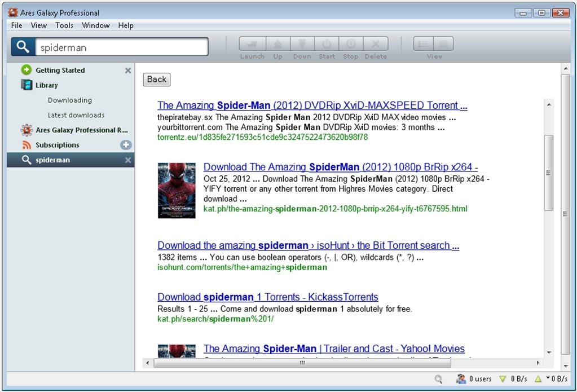This screenshot has height=392, width=577.
Task: Add a subscription with the plus icon
Action: (x=126, y=145)
